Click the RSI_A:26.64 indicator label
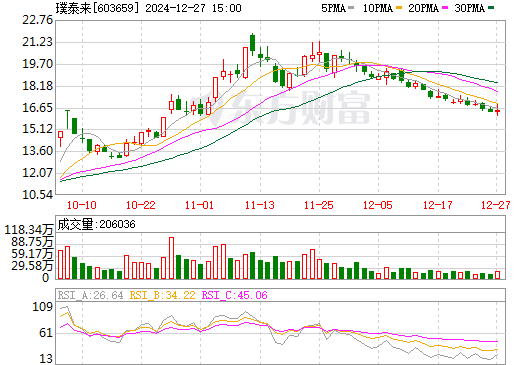Image resolution: width=520 pixels, height=365 pixels. tap(90, 295)
